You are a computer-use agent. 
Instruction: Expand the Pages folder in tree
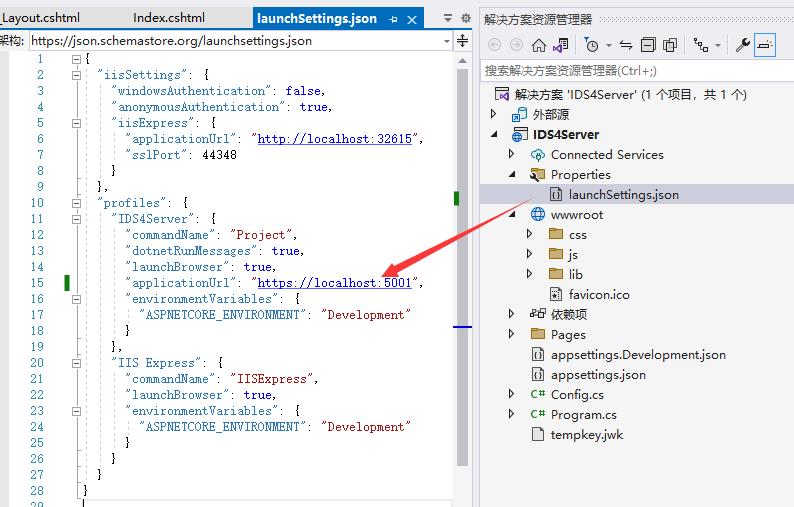tap(512, 334)
